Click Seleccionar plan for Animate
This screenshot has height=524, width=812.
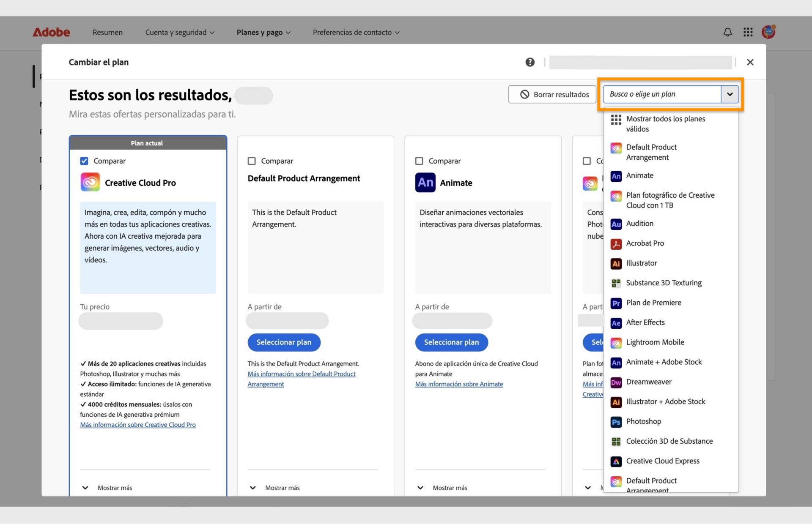tap(451, 342)
